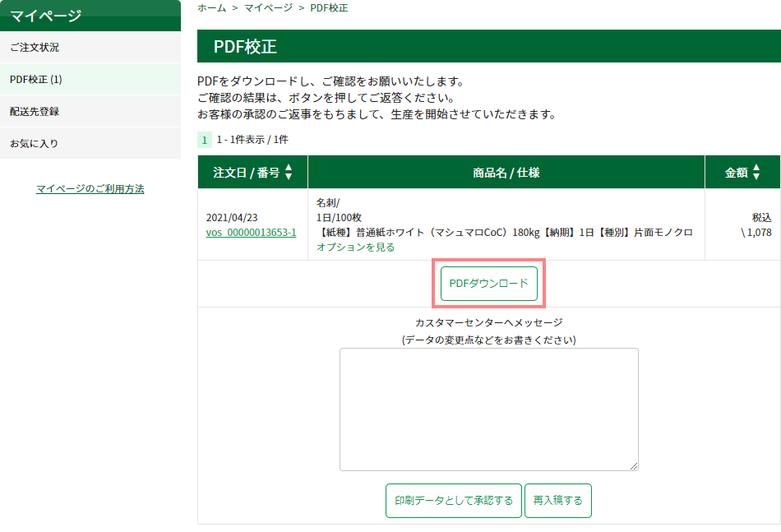This screenshot has height=532, width=781.
Task: Open order number vos_00000013653-1 link
Action: coord(251,233)
